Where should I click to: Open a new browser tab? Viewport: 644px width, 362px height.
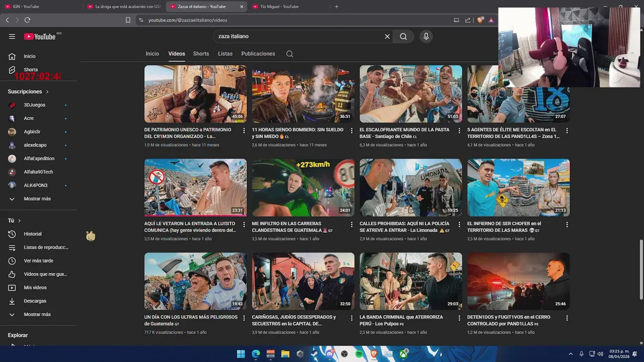click(337, 7)
